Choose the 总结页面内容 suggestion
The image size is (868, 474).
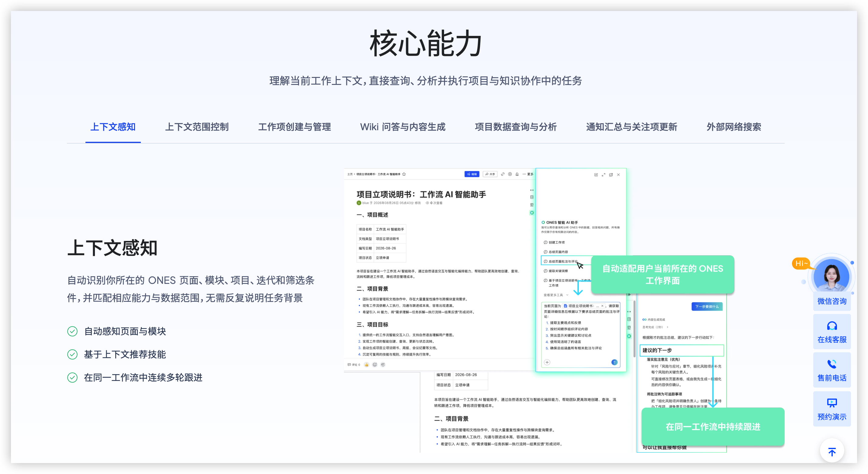point(556,252)
